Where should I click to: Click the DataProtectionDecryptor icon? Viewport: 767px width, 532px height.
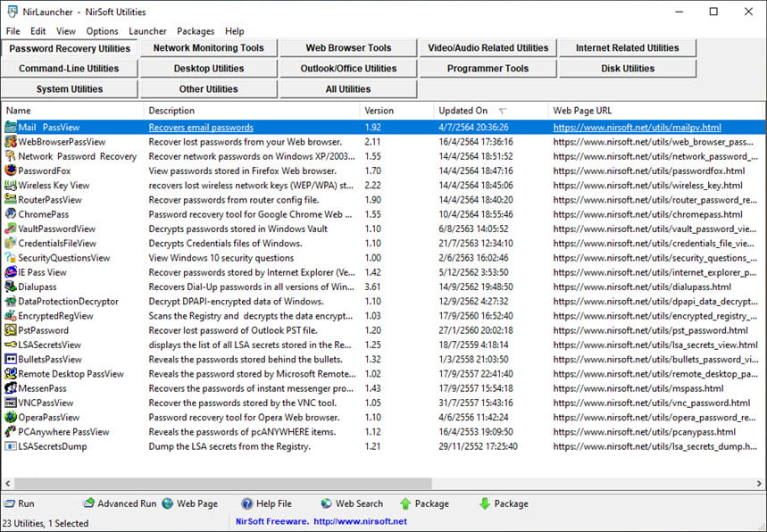point(11,301)
